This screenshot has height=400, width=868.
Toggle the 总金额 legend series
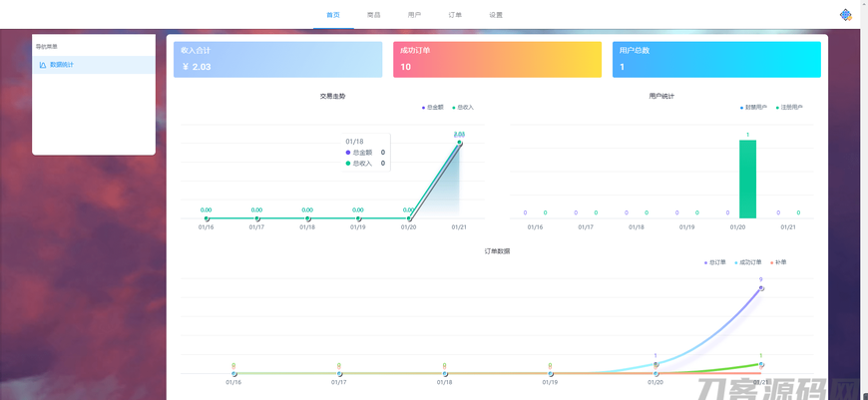433,107
